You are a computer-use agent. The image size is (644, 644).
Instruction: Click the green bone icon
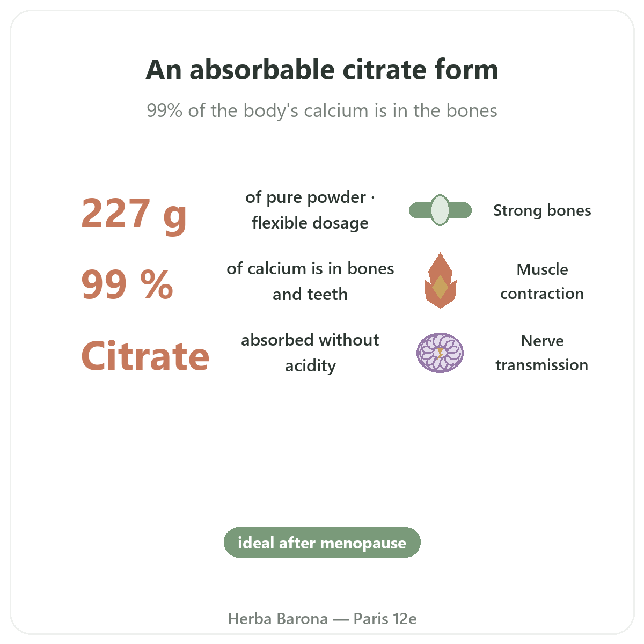[440, 210]
